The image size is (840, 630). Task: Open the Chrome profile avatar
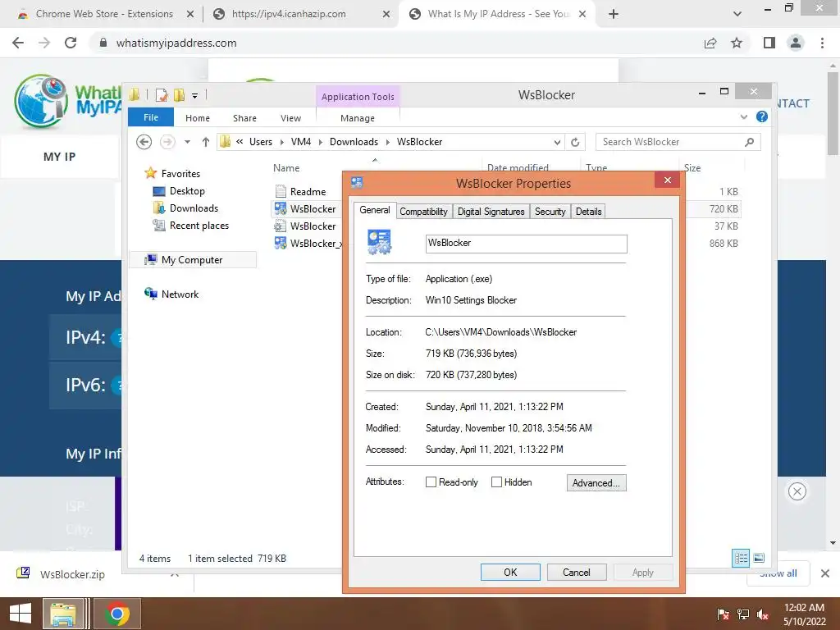(x=796, y=43)
